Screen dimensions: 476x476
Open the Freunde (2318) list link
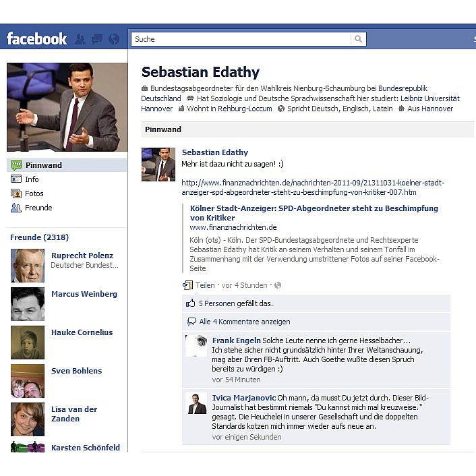point(40,237)
